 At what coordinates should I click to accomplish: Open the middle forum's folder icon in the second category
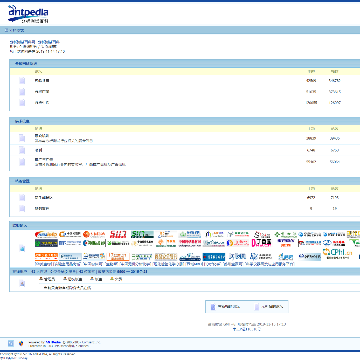coord(22,150)
